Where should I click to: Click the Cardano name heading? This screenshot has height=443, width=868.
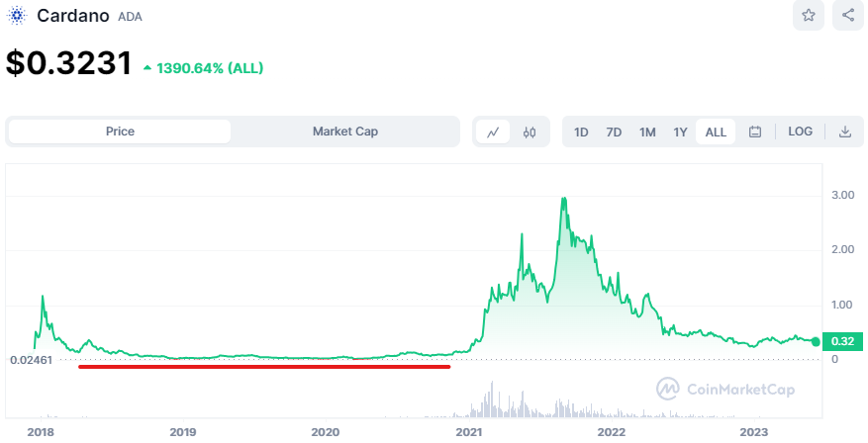tap(72, 16)
